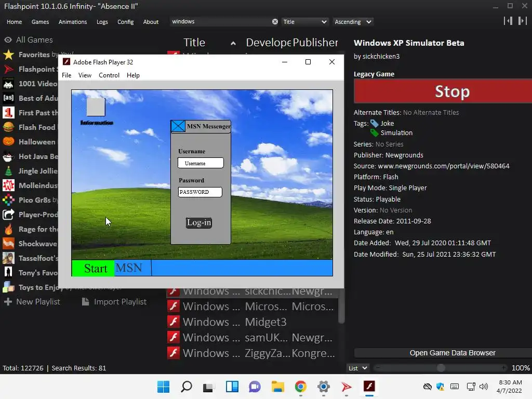Click the red Stop button
532x399 pixels.
[443, 91]
